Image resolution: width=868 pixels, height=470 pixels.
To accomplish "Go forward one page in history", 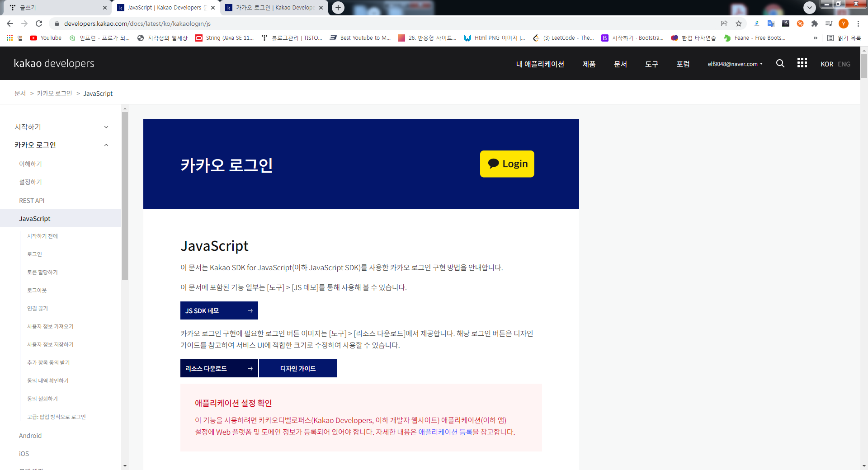I will click(x=24, y=23).
